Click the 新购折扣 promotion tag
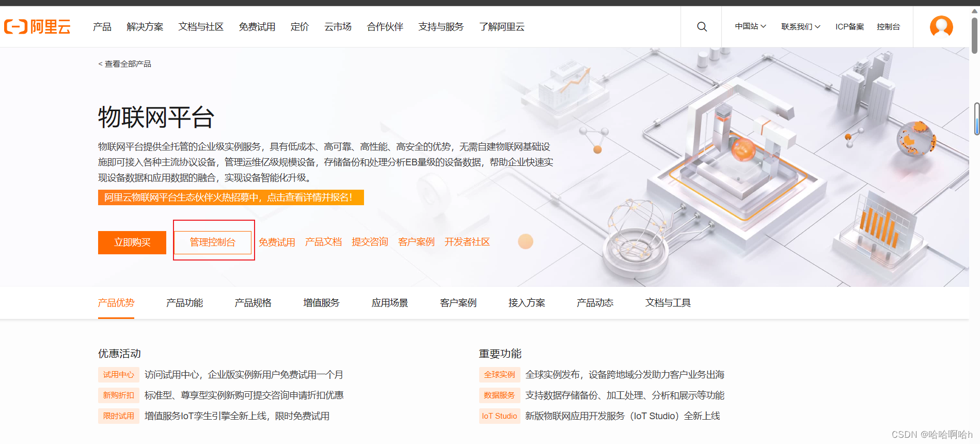980x444 pixels. pos(118,395)
